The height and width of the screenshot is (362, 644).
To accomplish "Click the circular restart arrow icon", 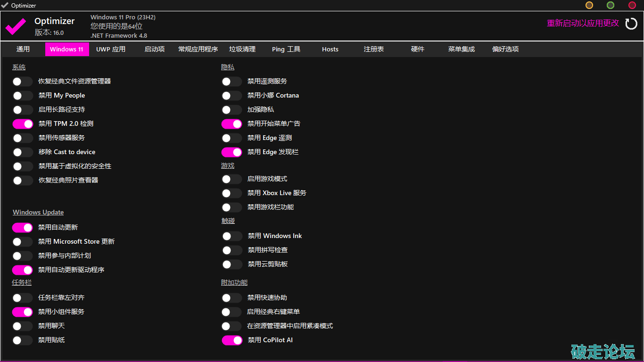I will coord(631,24).
